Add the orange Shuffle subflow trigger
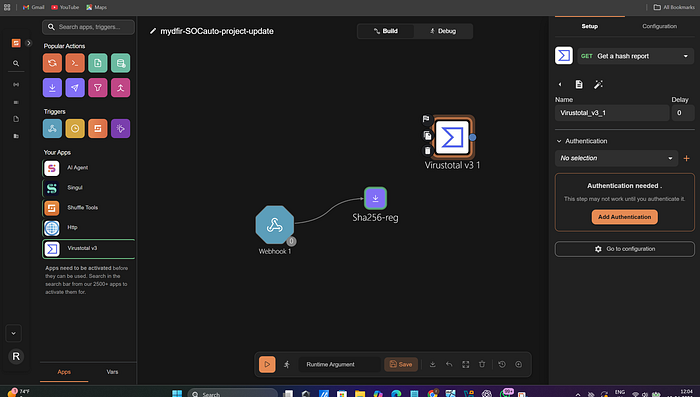 point(98,129)
